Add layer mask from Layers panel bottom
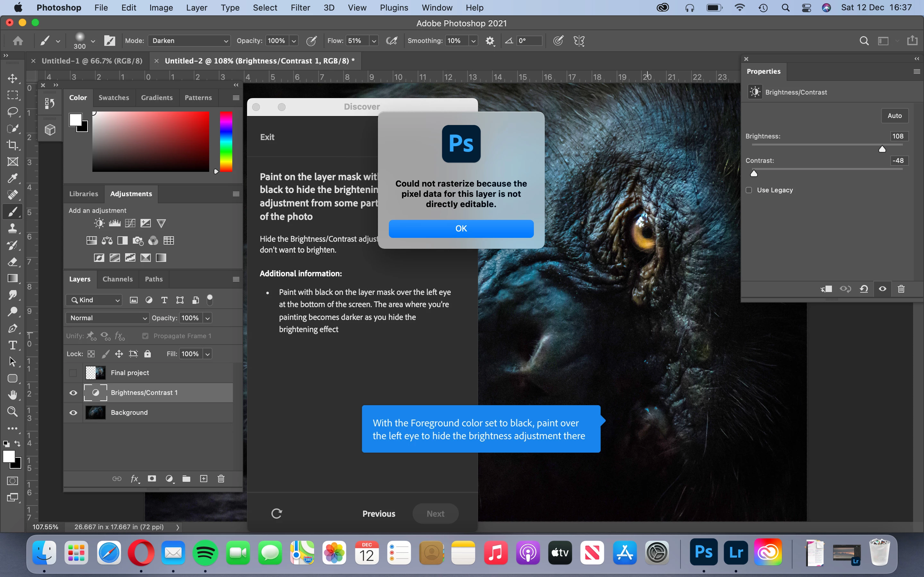This screenshot has height=577, width=924. [152, 479]
